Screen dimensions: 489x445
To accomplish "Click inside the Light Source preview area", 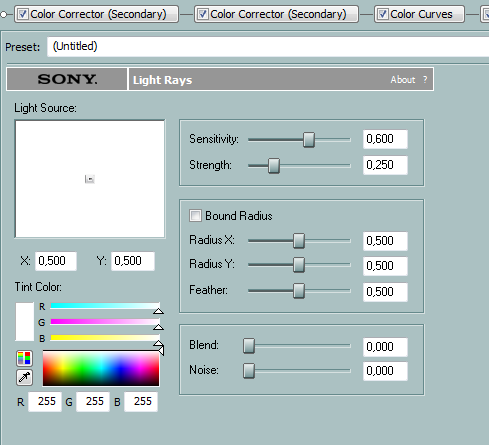I will 90,179.
